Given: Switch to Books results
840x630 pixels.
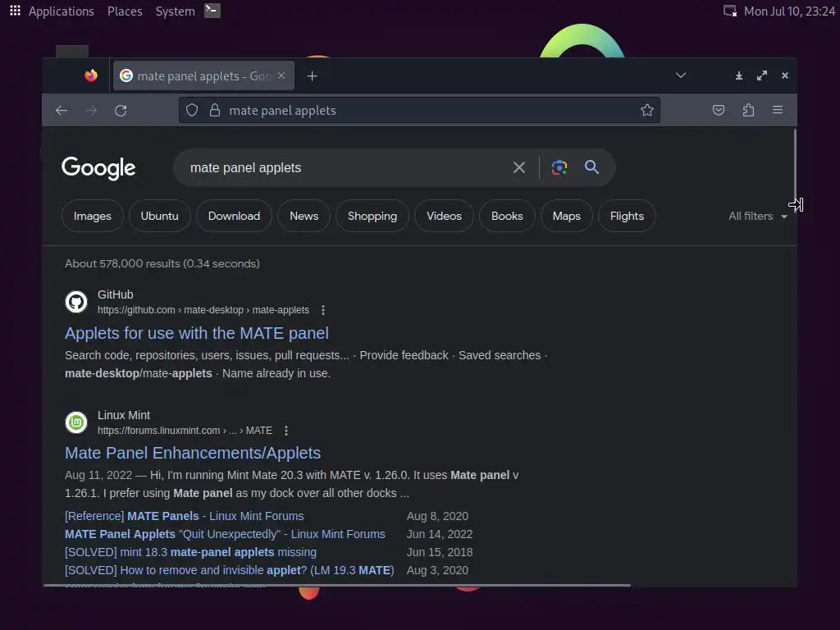Looking at the screenshot, I should point(507,216).
